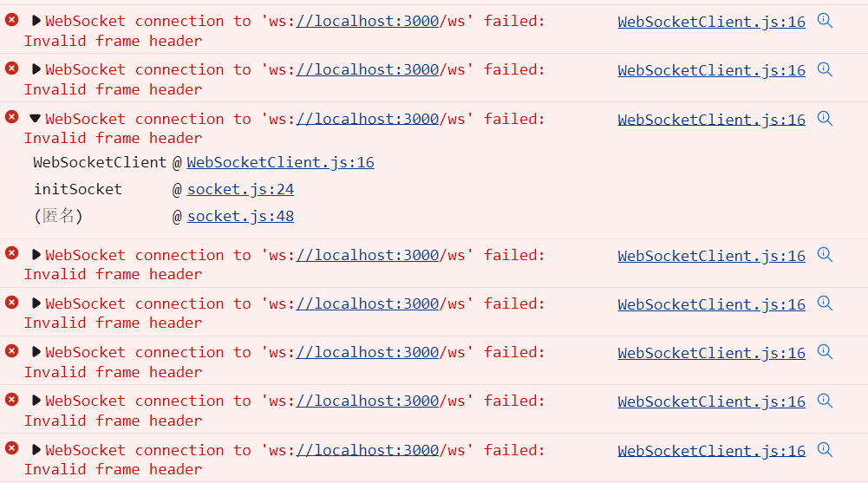Viewport: 868px width, 483px height.
Task: Expand the second WebSocket error message
Action: click(x=36, y=69)
